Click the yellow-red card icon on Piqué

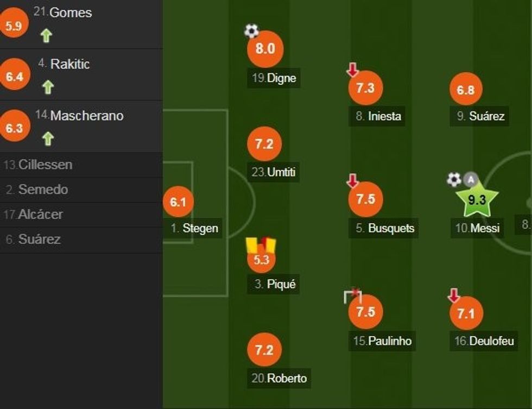pyautogui.click(x=261, y=245)
